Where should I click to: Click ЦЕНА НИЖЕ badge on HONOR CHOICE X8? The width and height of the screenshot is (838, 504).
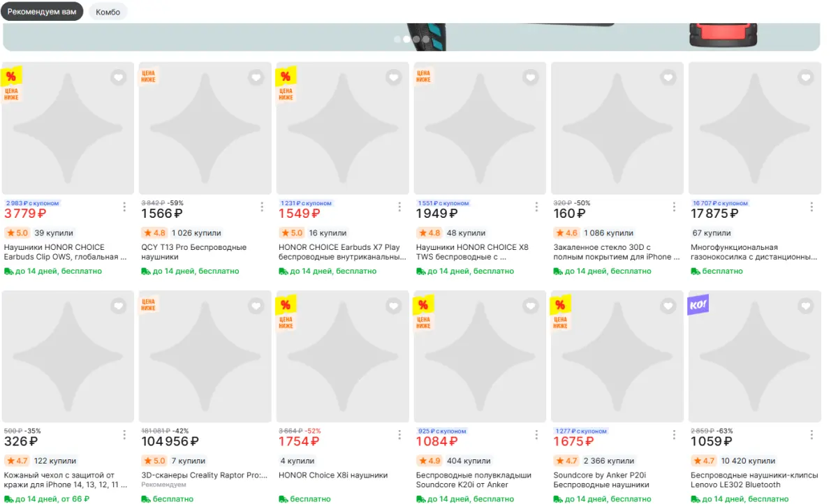point(423,75)
